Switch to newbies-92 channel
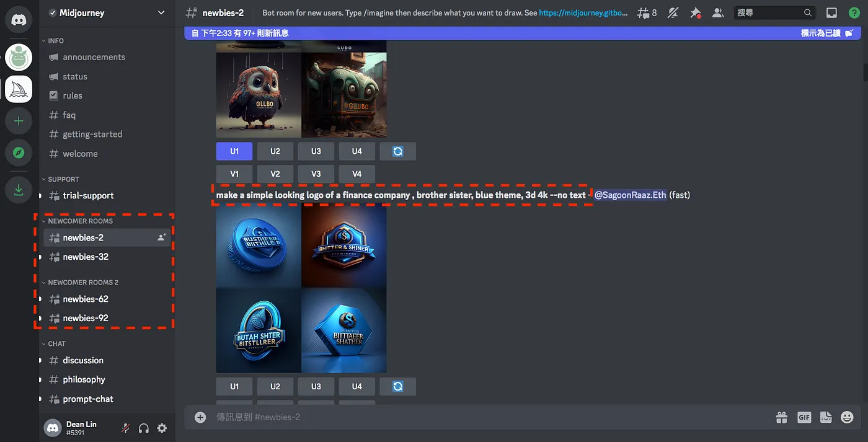Viewport: 868px width, 442px height. click(107, 318)
